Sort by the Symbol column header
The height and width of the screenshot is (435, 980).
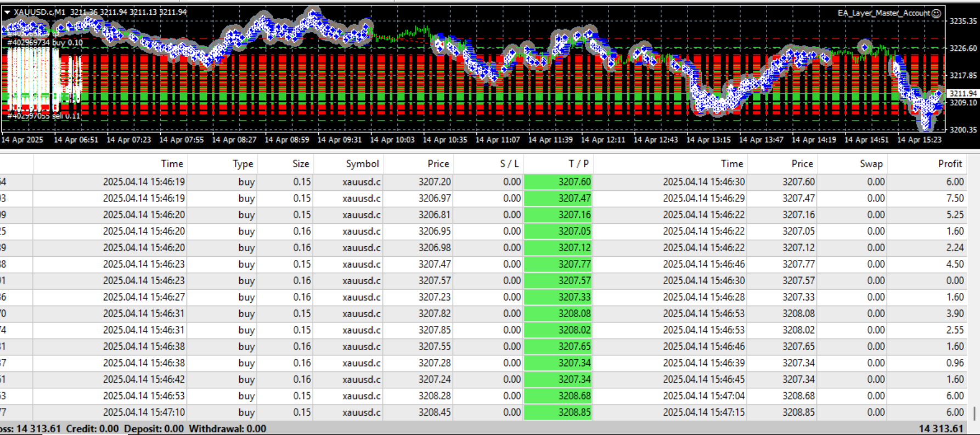coord(362,163)
